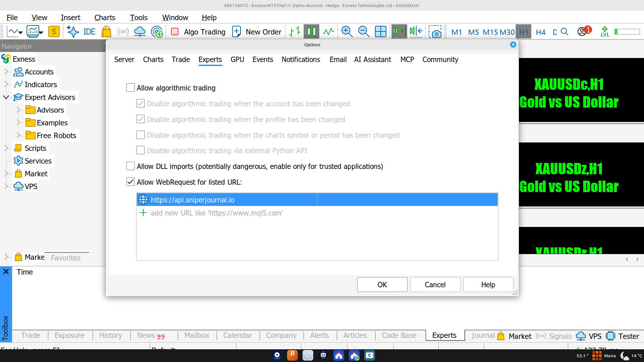
Task: Toggle chart shift icon
Action: click(416, 32)
